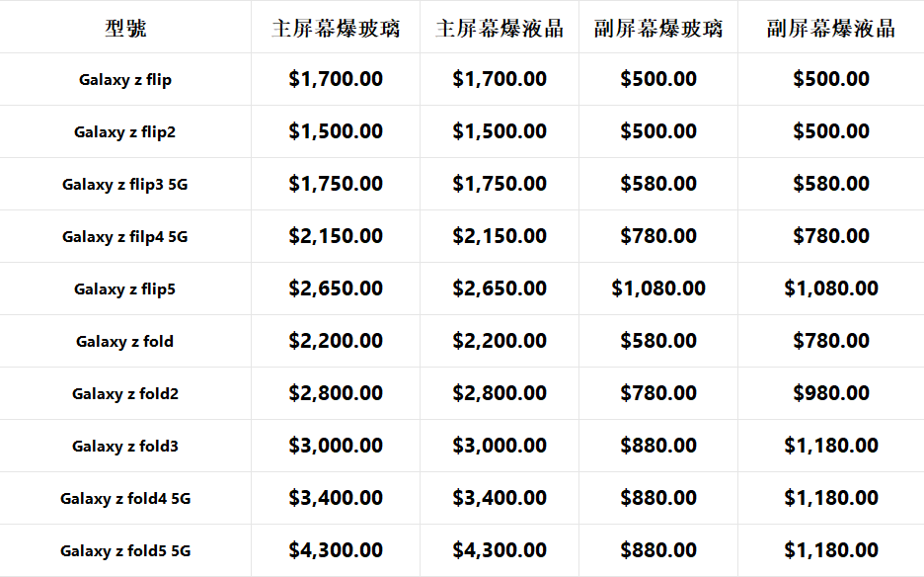Screen dimensions: 924x577
Task: Select the Galaxy z flip model cell
Action: (125, 80)
